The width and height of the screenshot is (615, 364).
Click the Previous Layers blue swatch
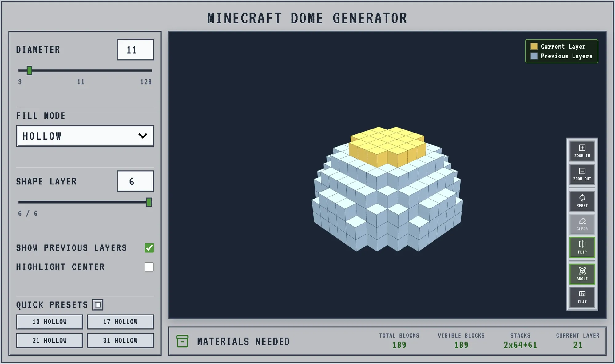pos(534,56)
